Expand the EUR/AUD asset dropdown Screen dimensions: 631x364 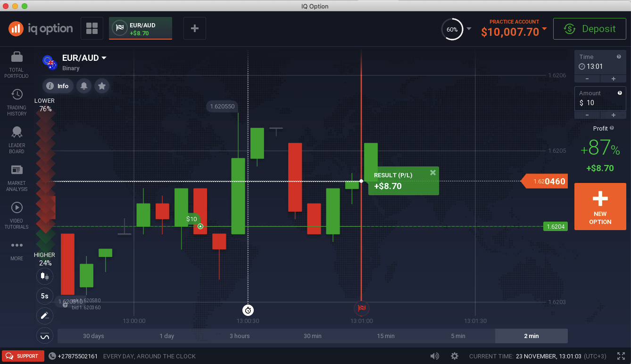[104, 58]
